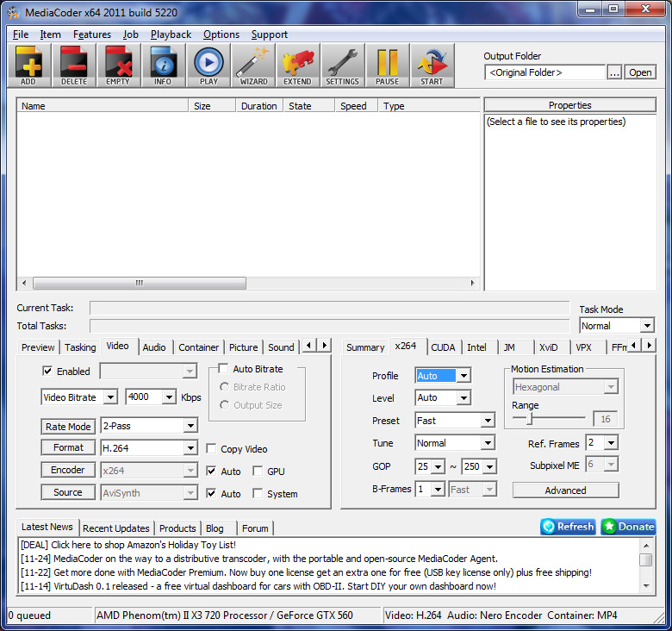Launch the WIZARD toolbar icon
The height and width of the screenshot is (631, 672).
pos(253,66)
